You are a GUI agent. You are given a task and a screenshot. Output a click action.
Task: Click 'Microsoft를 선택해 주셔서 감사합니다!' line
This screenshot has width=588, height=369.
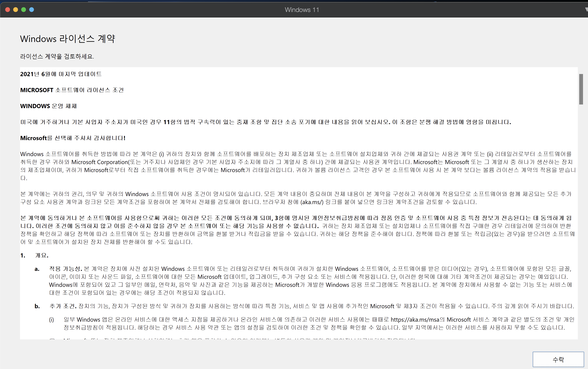73,138
